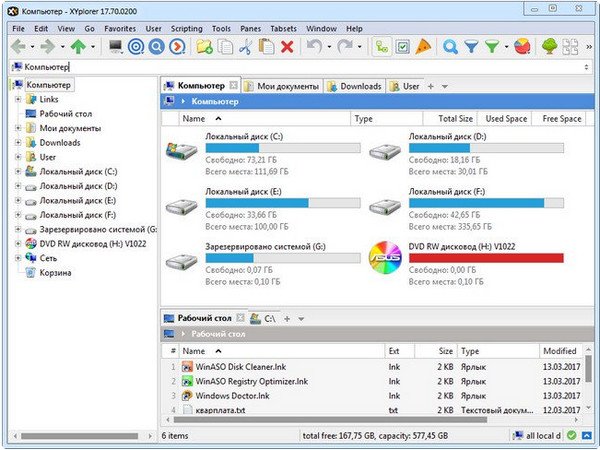Toggle green check icon in status bar

coord(572,435)
